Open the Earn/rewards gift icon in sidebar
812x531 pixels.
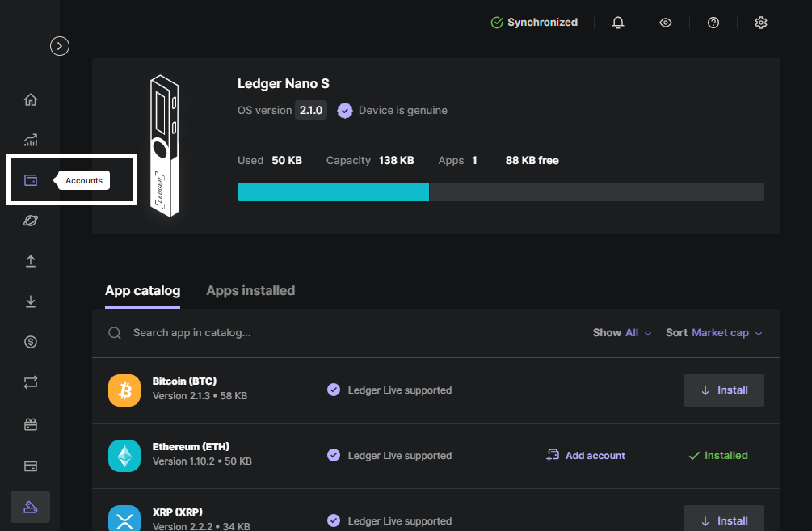pos(31,424)
